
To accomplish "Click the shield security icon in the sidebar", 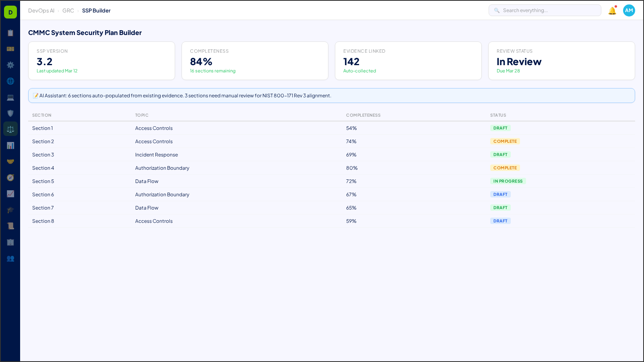I will 10,113.
